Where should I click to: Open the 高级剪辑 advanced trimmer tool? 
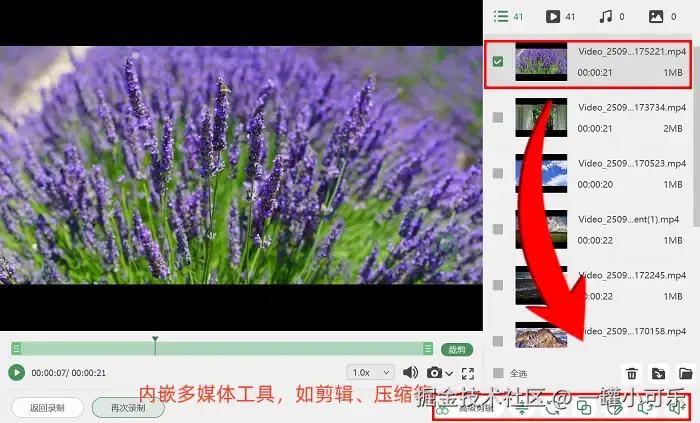(x=467, y=408)
